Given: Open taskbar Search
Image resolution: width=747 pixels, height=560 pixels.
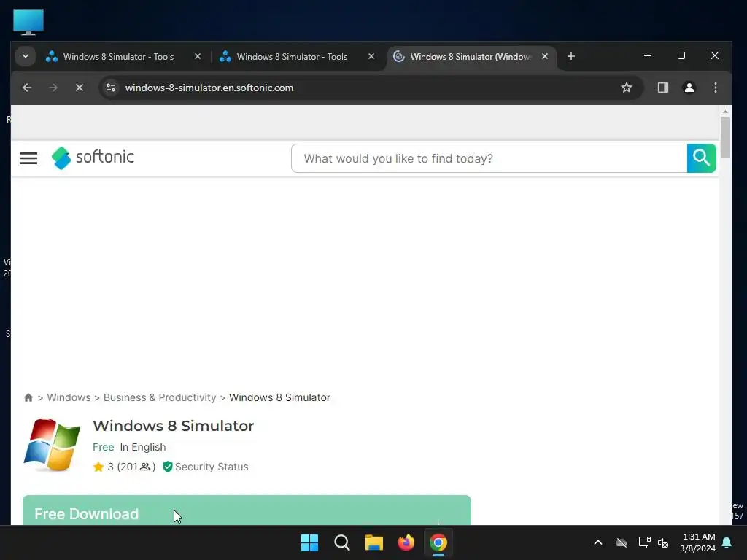Looking at the screenshot, I should (x=341, y=542).
